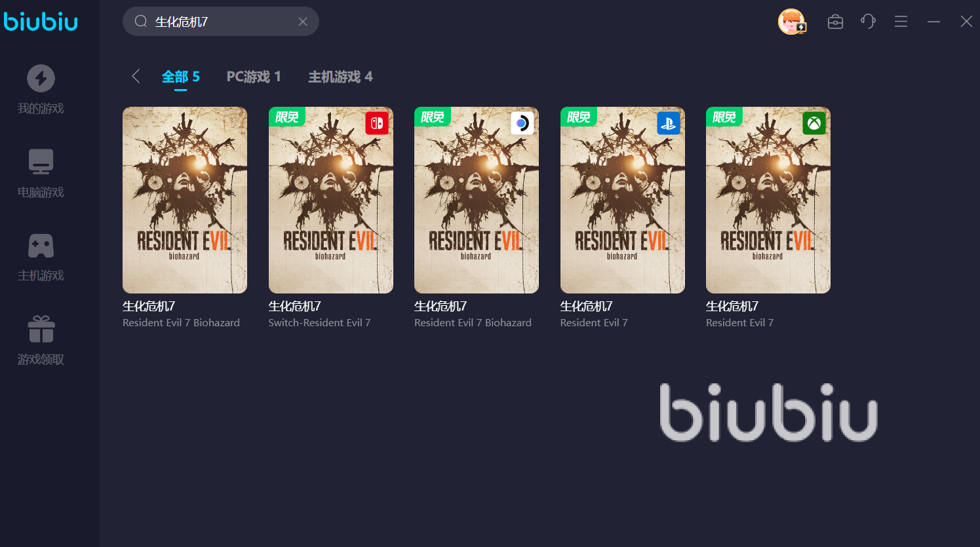Open the Switch version game cover

point(331,200)
